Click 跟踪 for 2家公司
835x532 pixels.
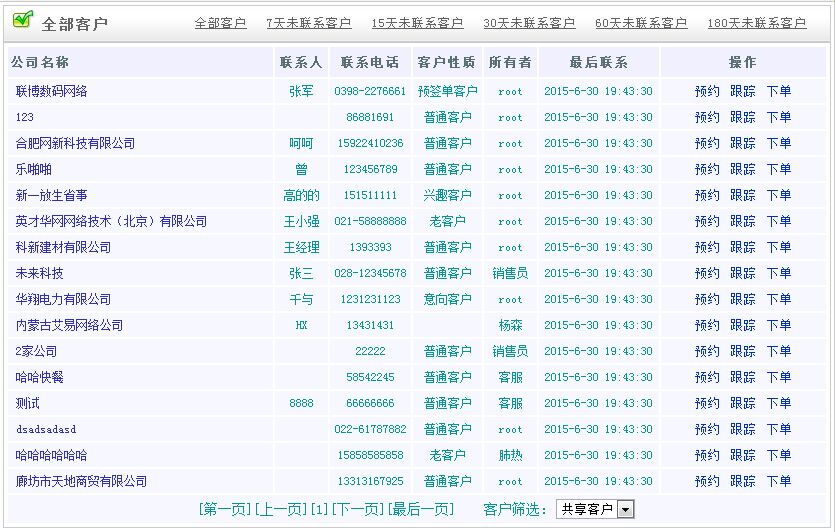pos(743,351)
